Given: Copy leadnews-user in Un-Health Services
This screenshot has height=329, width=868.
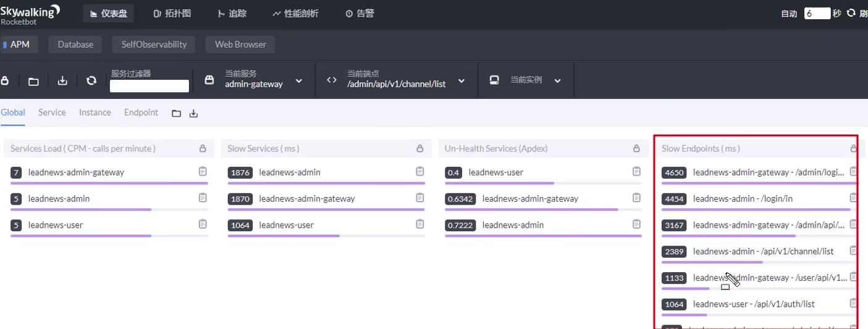Looking at the screenshot, I should 637,171.
